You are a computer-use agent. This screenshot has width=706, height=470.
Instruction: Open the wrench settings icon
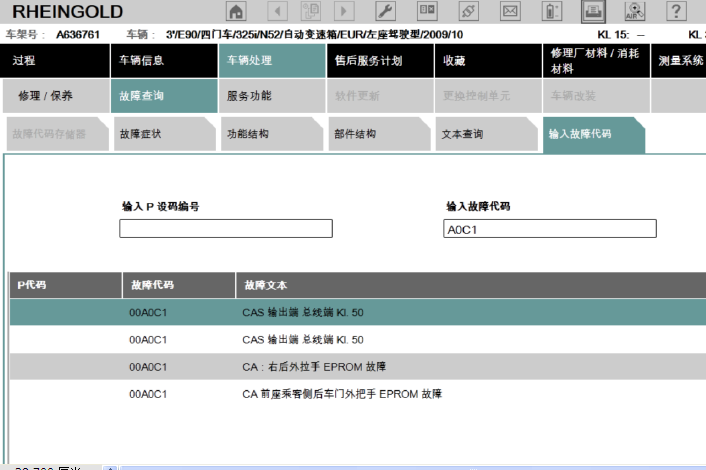pyautogui.click(x=385, y=11)
